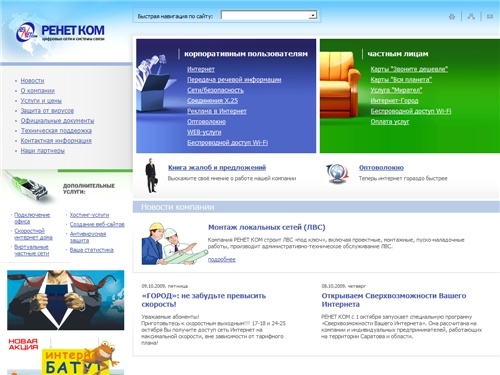Click the РЕНЕТ КОМ logo

point(60,32)
